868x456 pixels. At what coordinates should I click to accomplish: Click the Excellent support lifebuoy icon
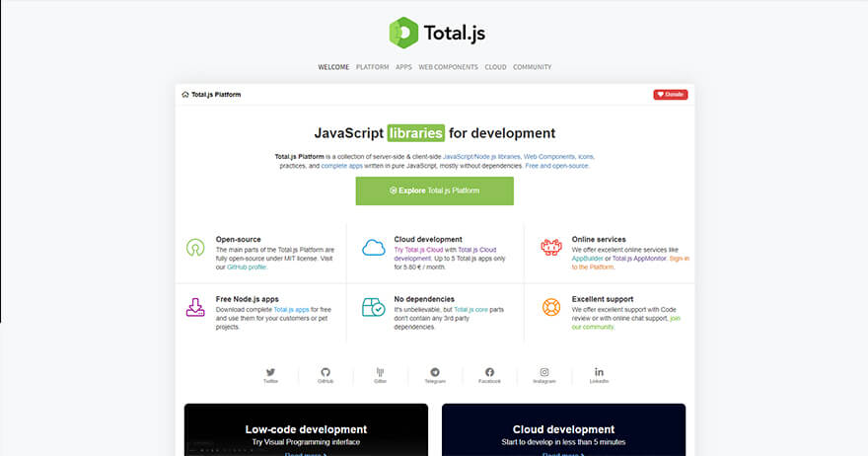click(550, 307)
